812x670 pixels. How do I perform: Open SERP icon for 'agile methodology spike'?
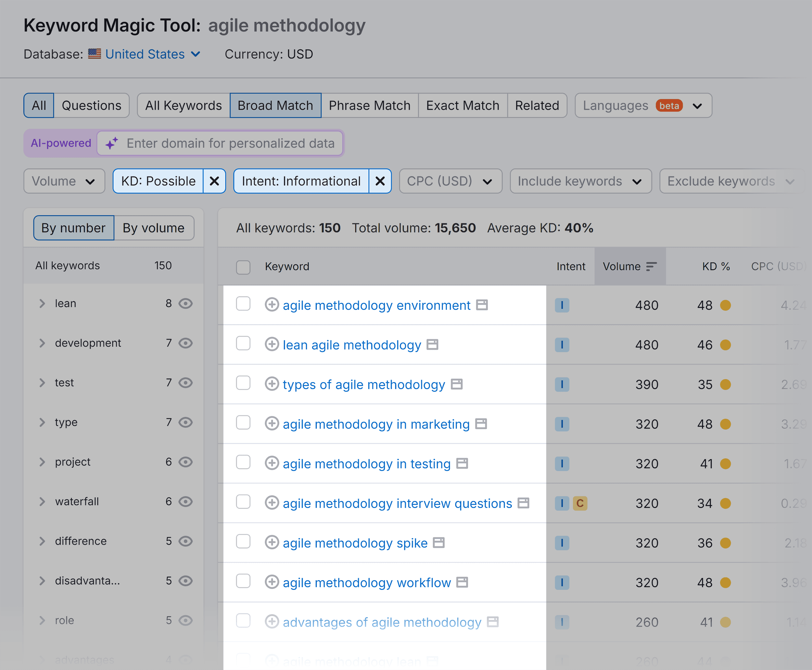[438, 543]
